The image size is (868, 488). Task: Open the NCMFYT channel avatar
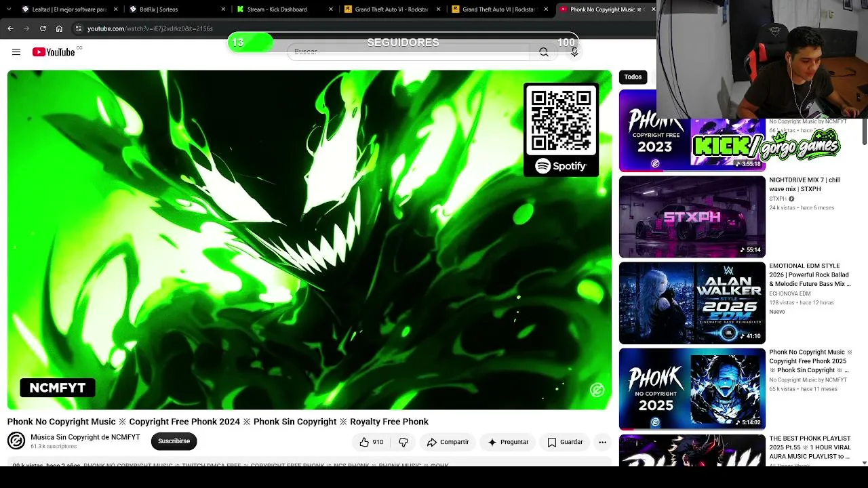tap(16, 441)
